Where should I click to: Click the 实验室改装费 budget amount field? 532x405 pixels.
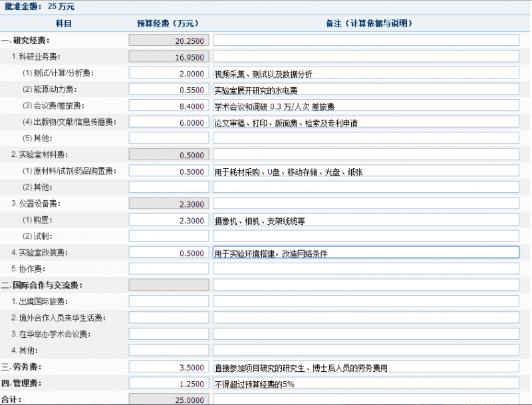[x=169, y=252]
